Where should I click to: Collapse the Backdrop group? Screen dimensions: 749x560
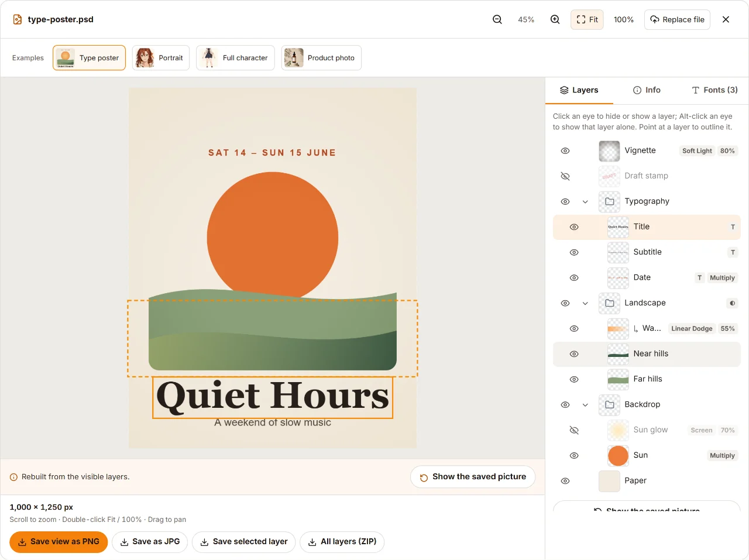585,405
